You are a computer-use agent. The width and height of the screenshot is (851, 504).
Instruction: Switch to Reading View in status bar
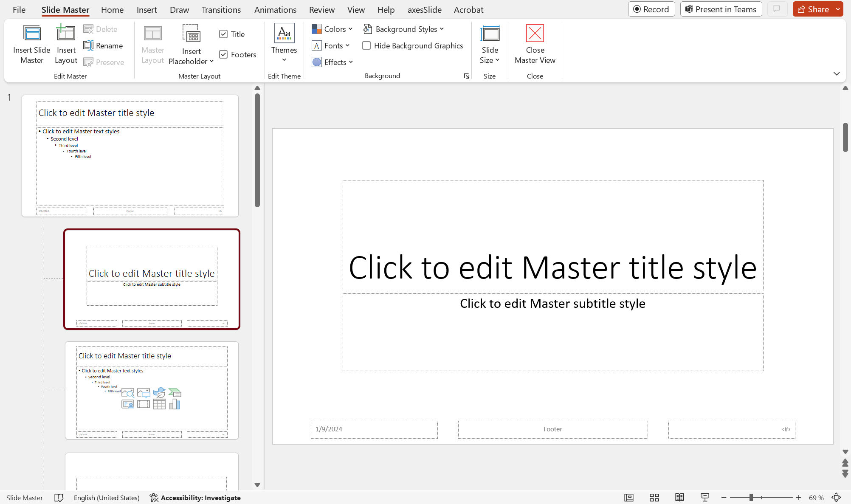[x=679, y=497]
